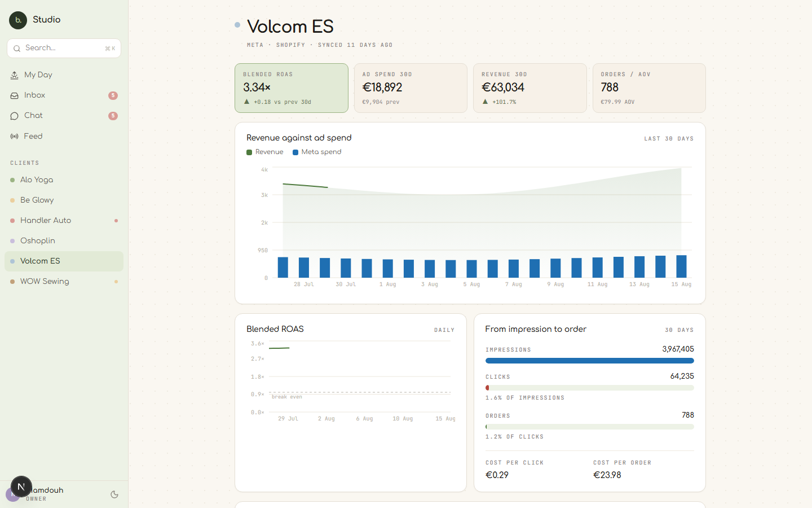Open the Inbox menu item
Image resolution: width=812 pixels, height=508 pixels.
pyautogui.click(x=64, y=95)
